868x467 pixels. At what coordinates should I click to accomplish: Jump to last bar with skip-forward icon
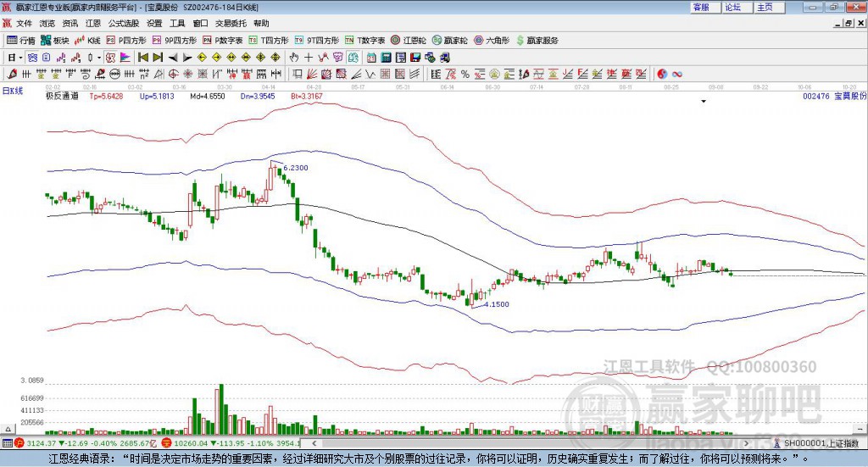pos(158,58)
